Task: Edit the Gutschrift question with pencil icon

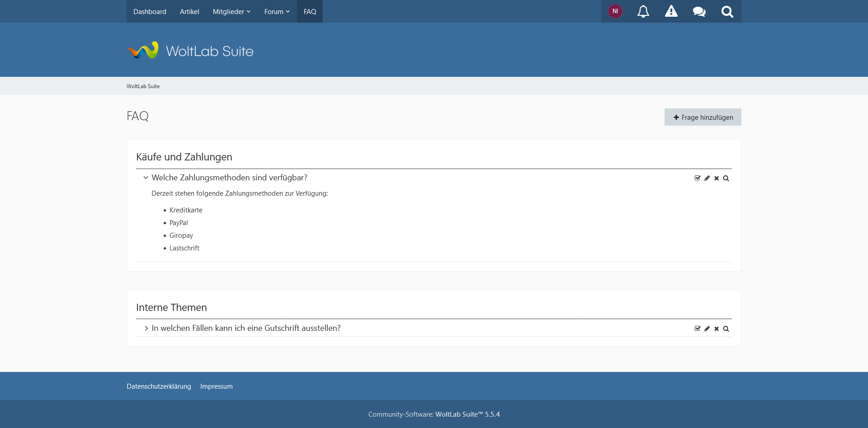Action: coord(707,329)
